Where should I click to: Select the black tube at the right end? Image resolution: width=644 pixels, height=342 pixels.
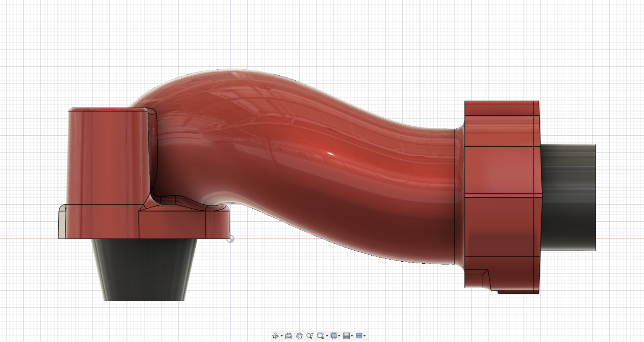coord(569,197)
